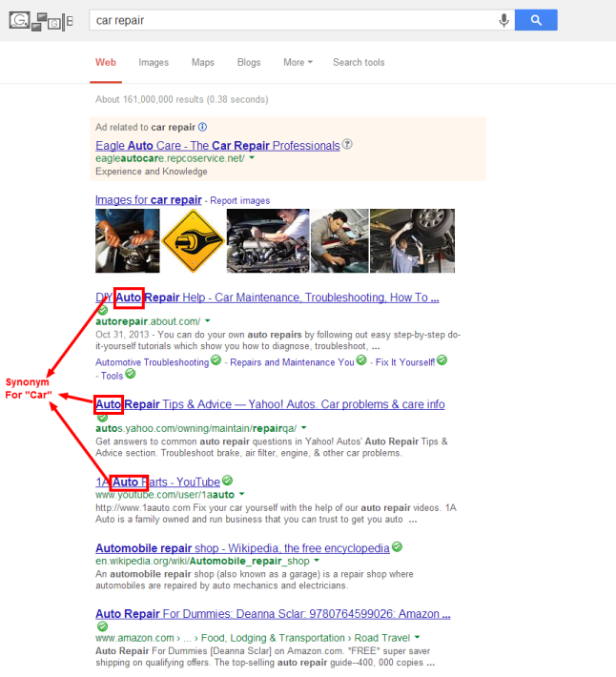Open the thumbnail of man leaning over engine

pos(268,241)
